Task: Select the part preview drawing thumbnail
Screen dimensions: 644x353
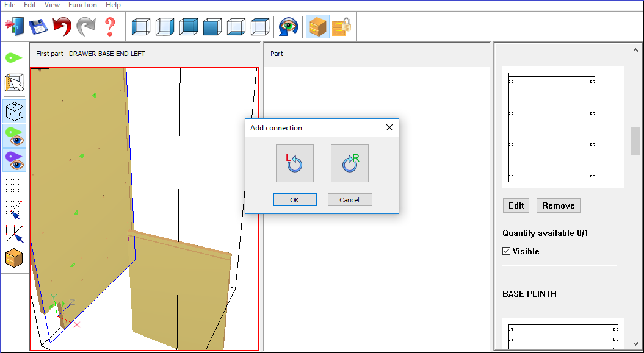Action: 563,127
